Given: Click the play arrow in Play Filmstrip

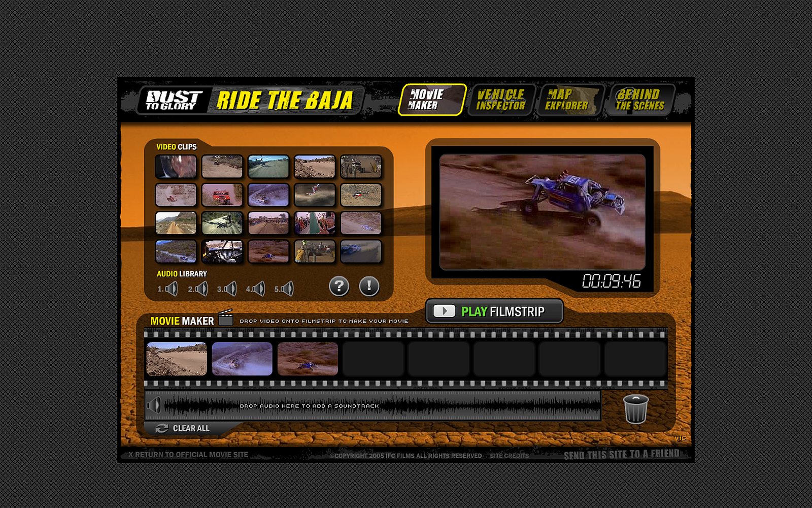Looking at the screenshot, I should click(x=445, y=311).
